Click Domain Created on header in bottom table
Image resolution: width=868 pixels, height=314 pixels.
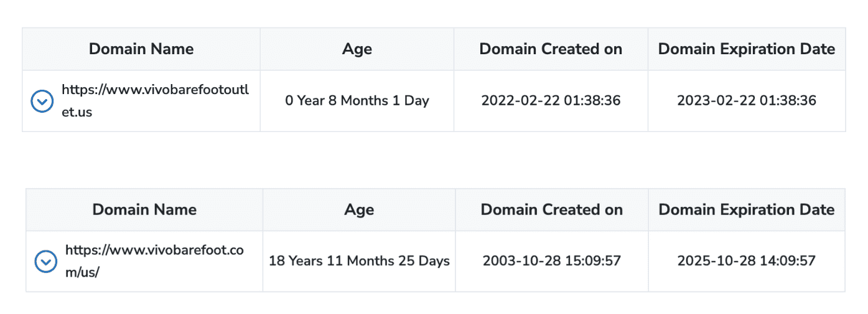pos(552,210)
